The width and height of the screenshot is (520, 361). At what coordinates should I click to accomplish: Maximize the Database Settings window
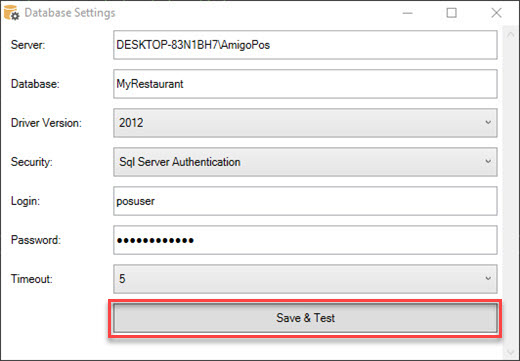point(451,13)
